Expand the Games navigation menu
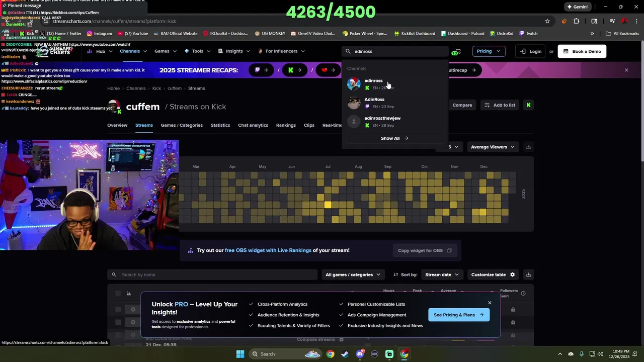This screenshot has width=644, height=362. click(165, 51)
